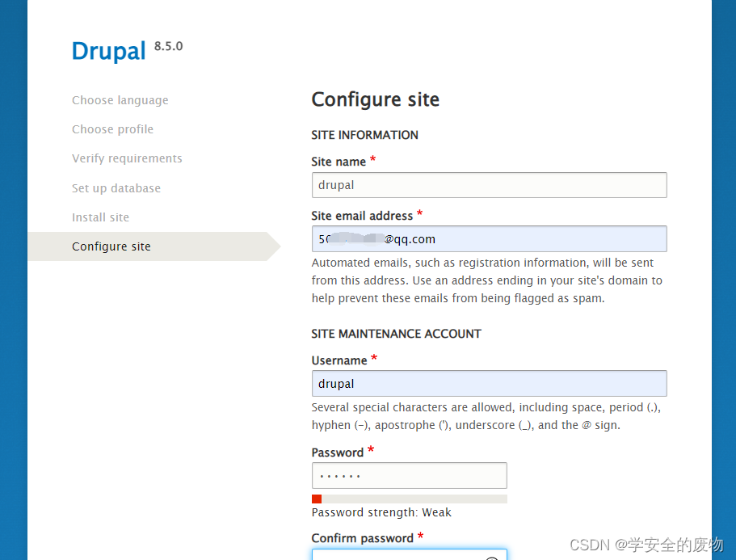Click the SITE MAINTENANCE ACCOUNT heading
The width and height of the screenshot is (736, 560).
coord(396,333)
